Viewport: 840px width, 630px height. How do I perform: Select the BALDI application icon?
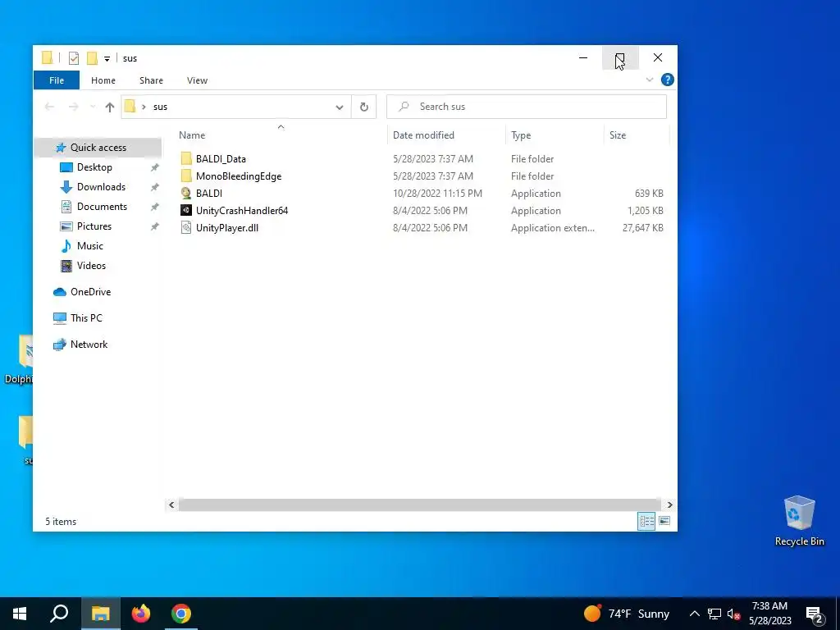point(186,193)
